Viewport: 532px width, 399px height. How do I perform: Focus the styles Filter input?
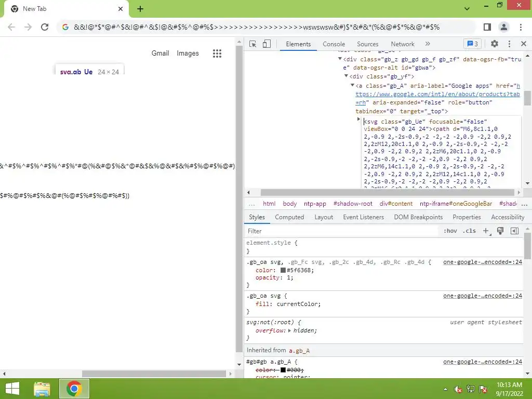342,231
